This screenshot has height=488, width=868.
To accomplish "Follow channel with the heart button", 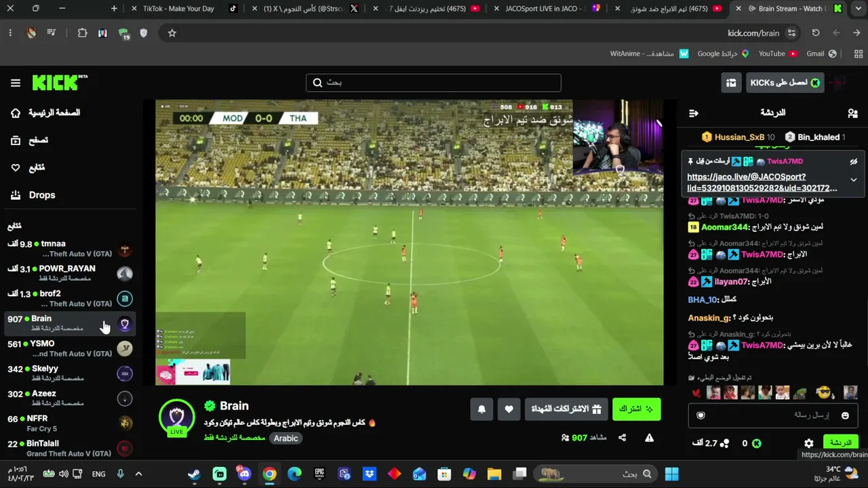I will (x=509, y=409).
